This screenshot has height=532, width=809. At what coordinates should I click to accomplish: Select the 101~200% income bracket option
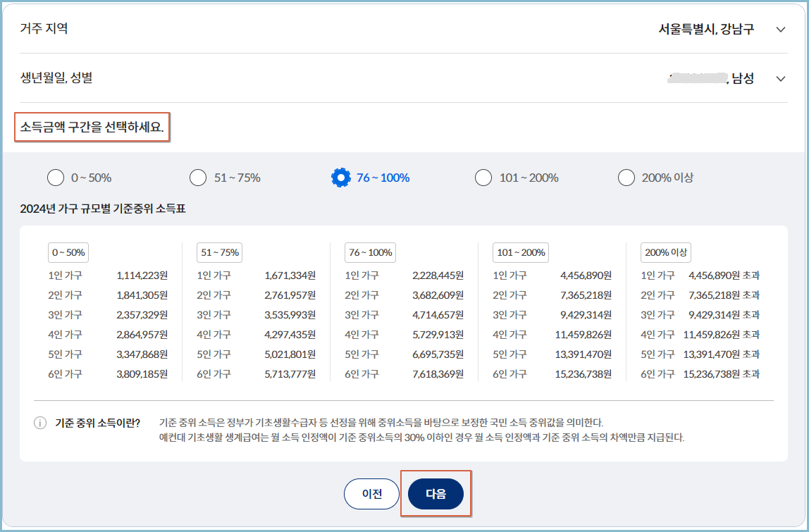[x=483, y=178]
